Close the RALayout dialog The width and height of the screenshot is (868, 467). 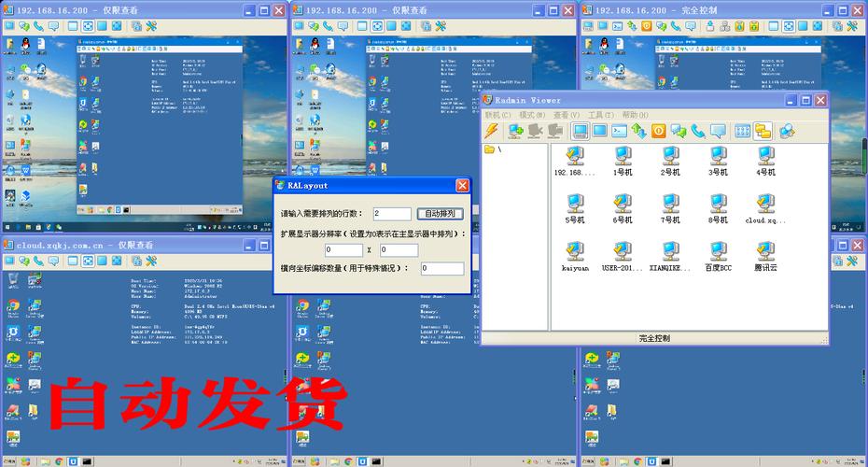pyautogui.click(x=462, y=186)
